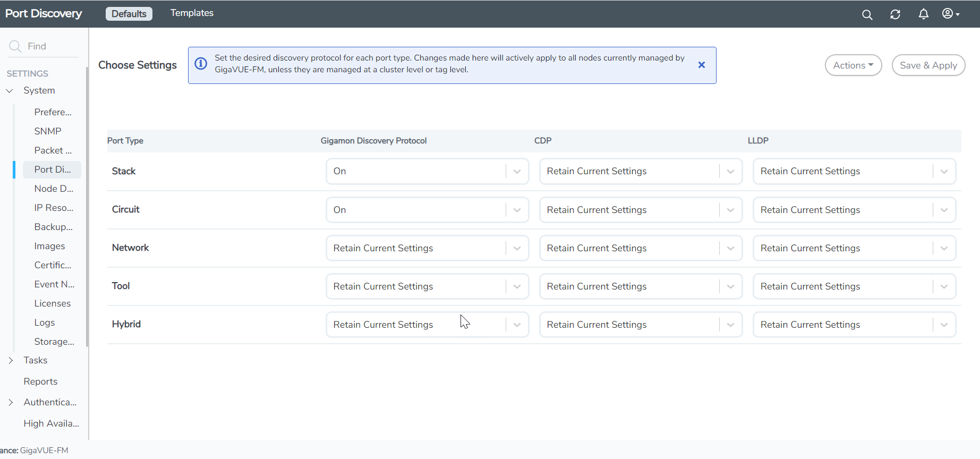Screen dimensions: 980x459
Task: Open SNMP settings in sidebar
Action: click(48, 131)
